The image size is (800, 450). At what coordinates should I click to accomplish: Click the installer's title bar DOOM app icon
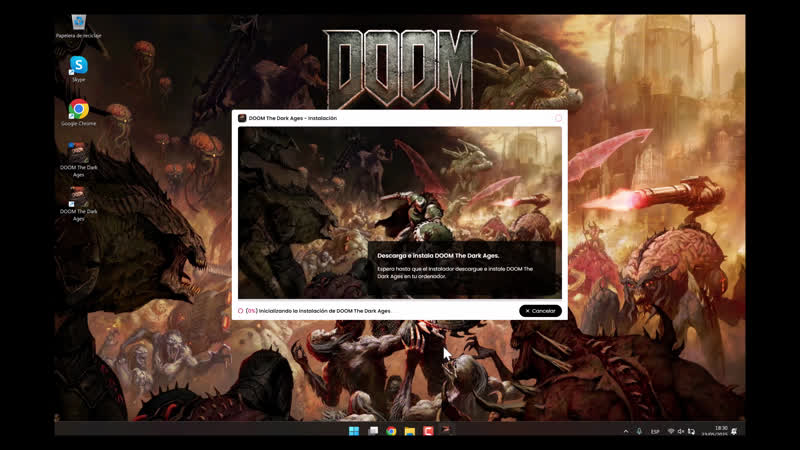pos(242,118)
